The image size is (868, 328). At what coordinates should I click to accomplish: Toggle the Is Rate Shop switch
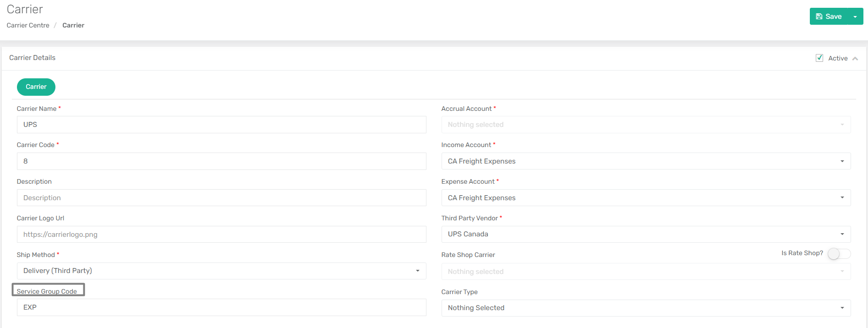click(x=839, y=254)
